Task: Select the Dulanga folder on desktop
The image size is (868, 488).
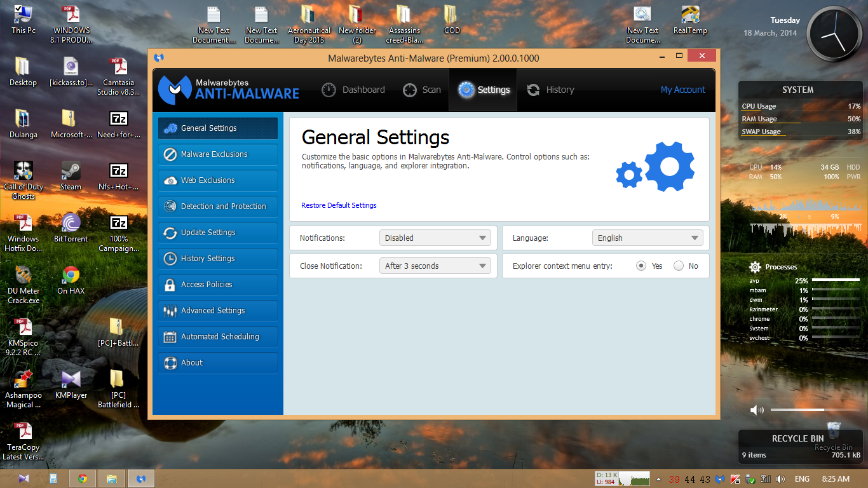Action: tap(24, 123)
